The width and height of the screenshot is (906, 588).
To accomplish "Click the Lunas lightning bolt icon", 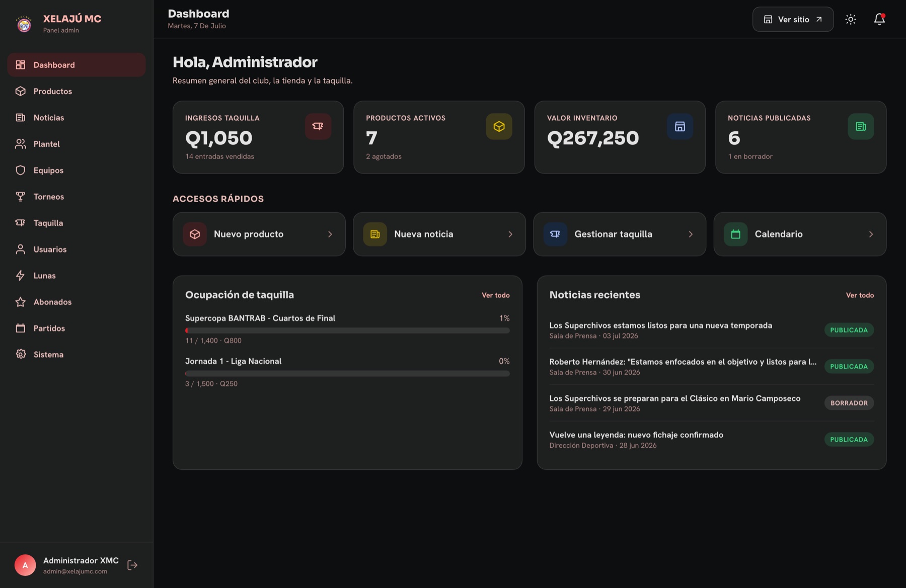I will coord(21,276).
